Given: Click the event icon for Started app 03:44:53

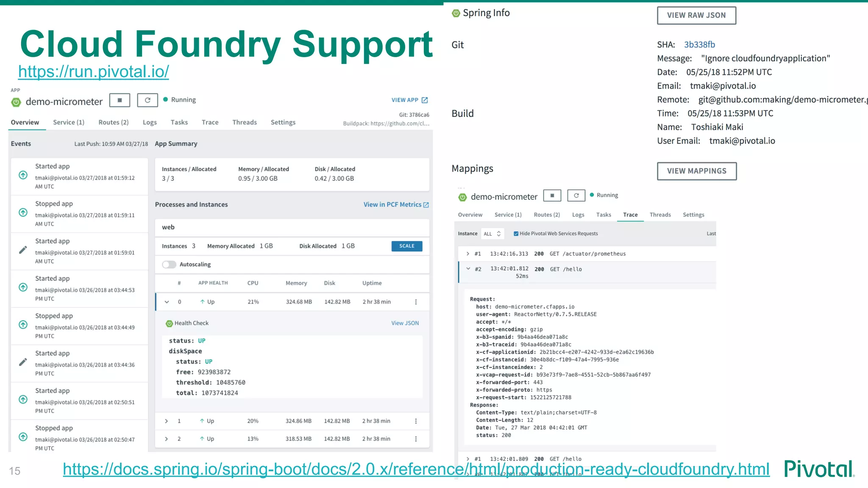Looking at the screenshot, I should click(x=23, y=287).
